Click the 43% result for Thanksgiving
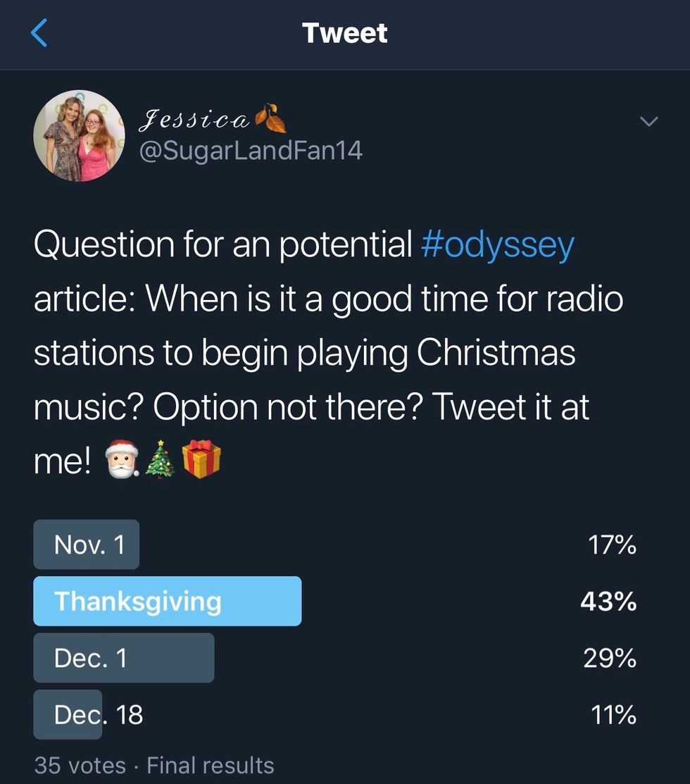This screenshot has width=690, height=784. pyautogui.click(x=608, y=602)
